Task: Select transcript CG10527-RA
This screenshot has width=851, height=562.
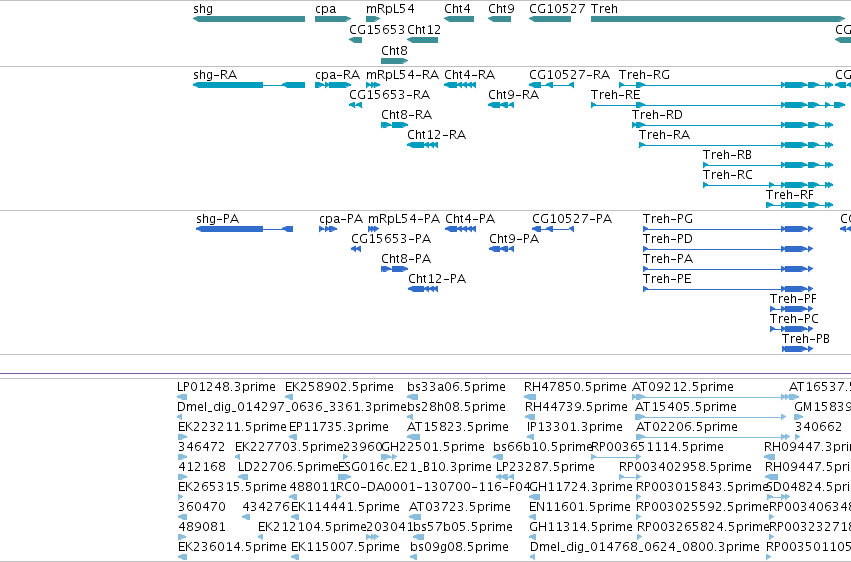Action: point(551,85)
